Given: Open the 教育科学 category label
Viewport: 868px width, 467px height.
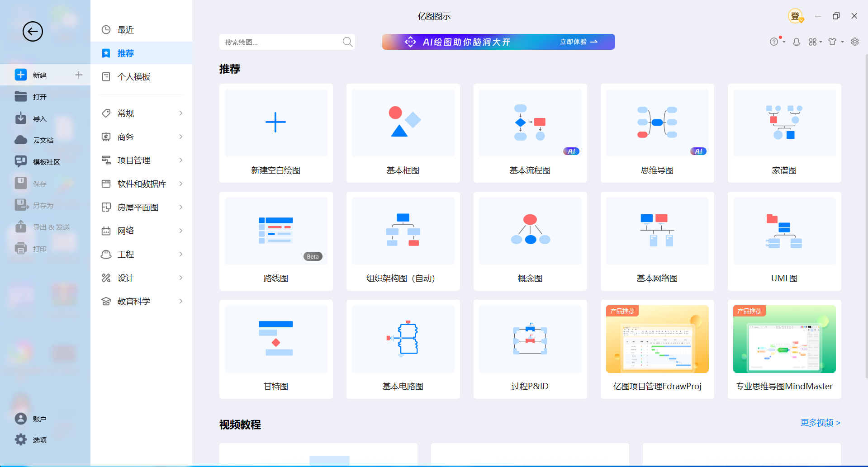Looking at the screenshot, I should (x=134, y=301).
